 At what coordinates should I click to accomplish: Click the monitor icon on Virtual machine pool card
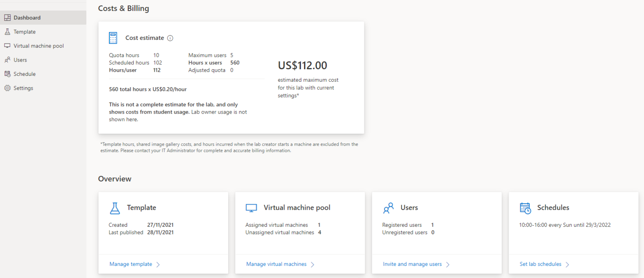[x=252, y=207]
